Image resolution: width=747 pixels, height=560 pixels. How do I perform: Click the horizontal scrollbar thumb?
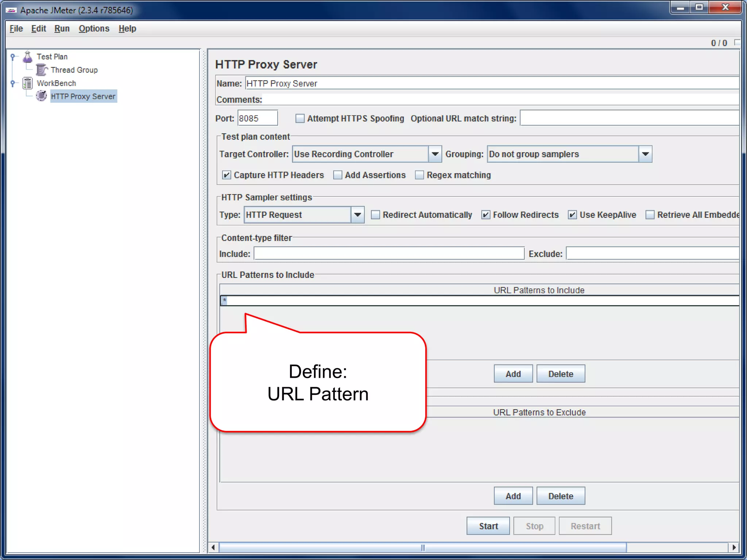click(x=422, y=547)
